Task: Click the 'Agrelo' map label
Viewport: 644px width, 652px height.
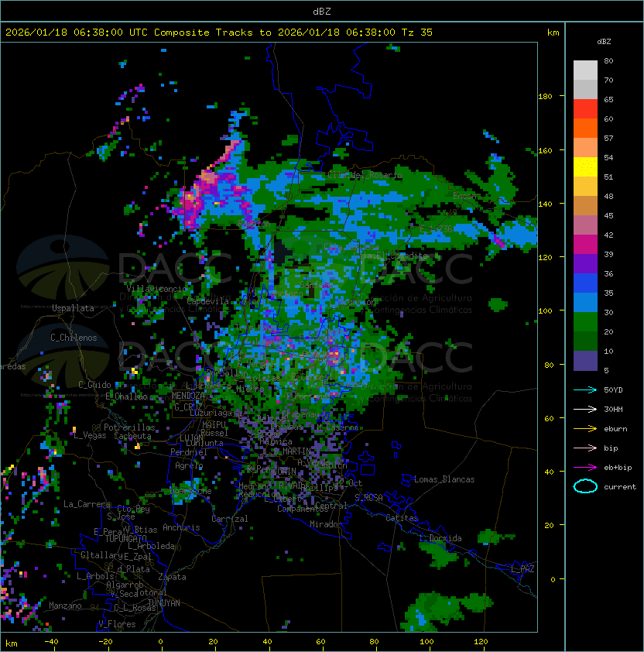Action: click(x=189, y=465)
